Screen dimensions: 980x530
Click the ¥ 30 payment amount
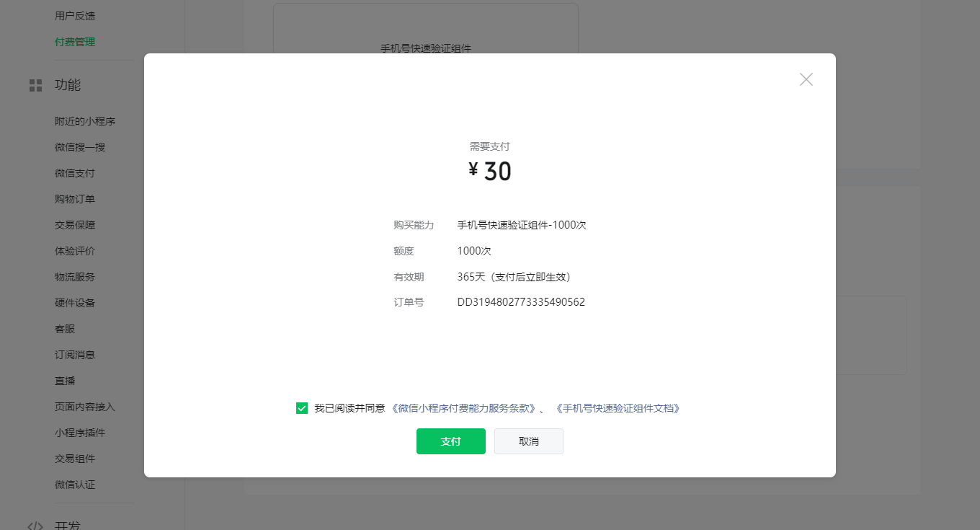tap(490, 172)
